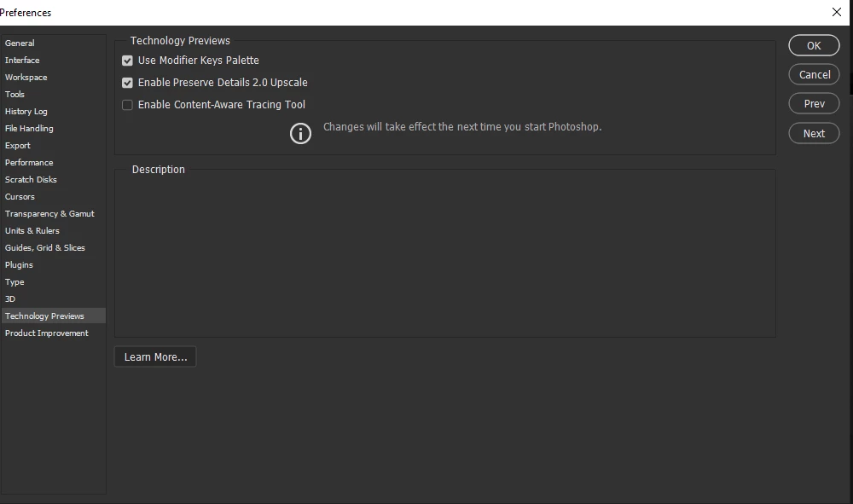Open Workspace preferences category
Screen dimensions: 853x504
tap(53, 78)
